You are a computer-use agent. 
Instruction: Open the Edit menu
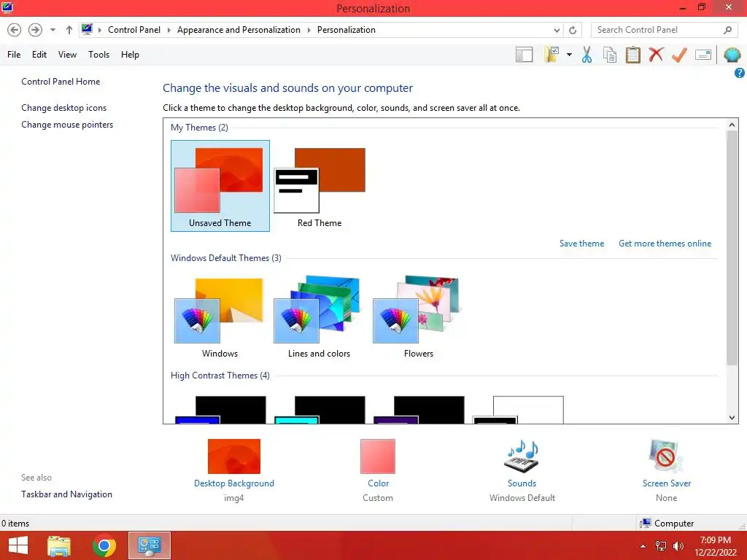pyautogui.click(x=39, y=55)
